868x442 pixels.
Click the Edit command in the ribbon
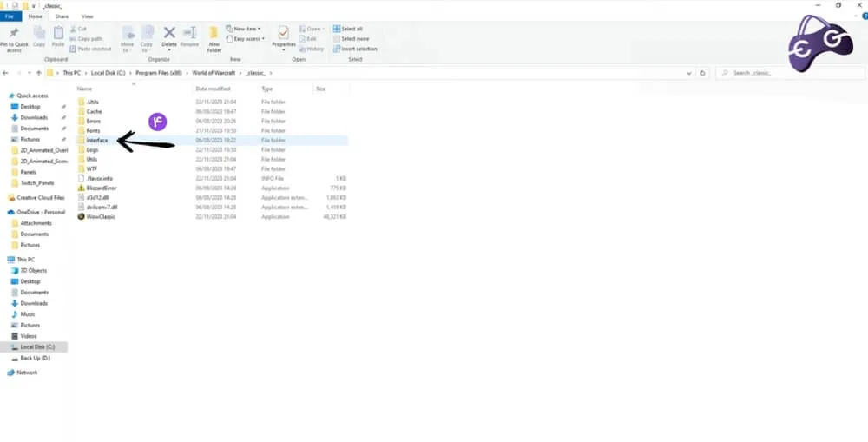click(308, 39)
